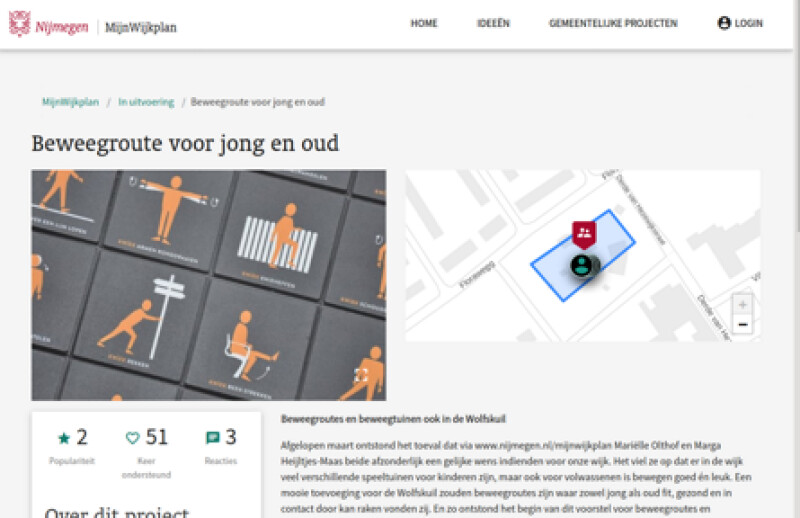The image size is (800, 518).
Task: Zoom out the map with minus button
Action: (742, 324)
